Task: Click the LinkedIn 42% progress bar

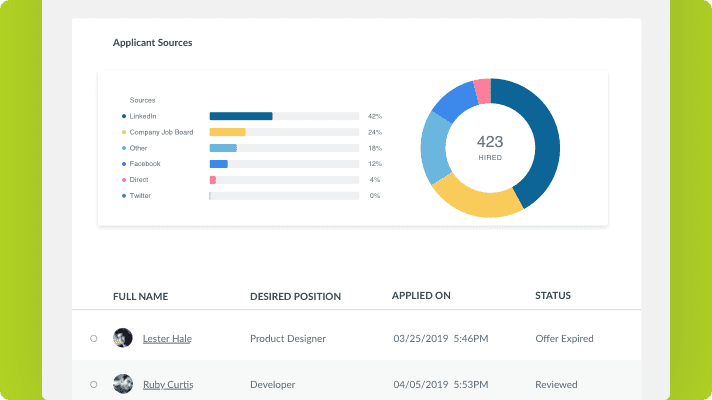Action: pyautogui.click(x=284, y=116)
